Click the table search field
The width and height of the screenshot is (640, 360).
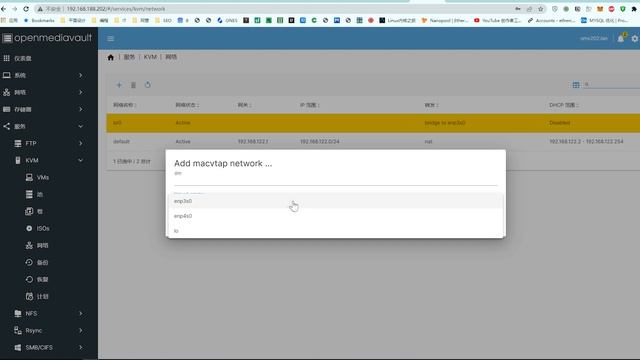tap(611, 84)
